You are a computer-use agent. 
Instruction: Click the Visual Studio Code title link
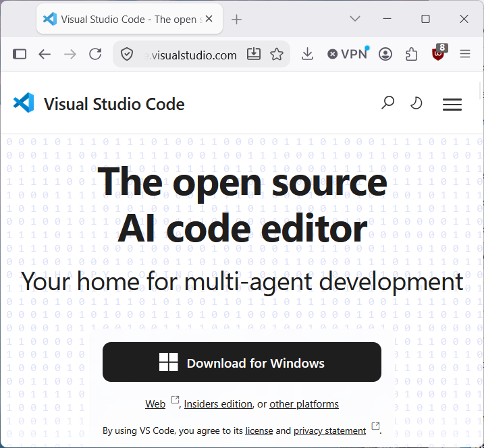(114, 104)
